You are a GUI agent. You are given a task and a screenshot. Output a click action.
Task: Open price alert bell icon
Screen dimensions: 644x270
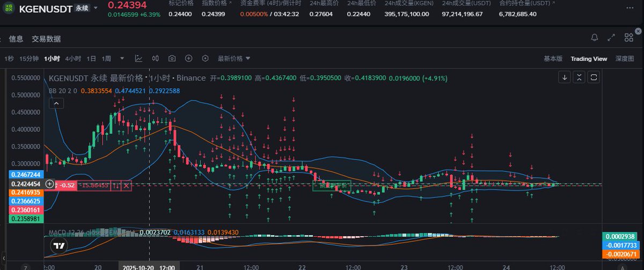(595, 38)
